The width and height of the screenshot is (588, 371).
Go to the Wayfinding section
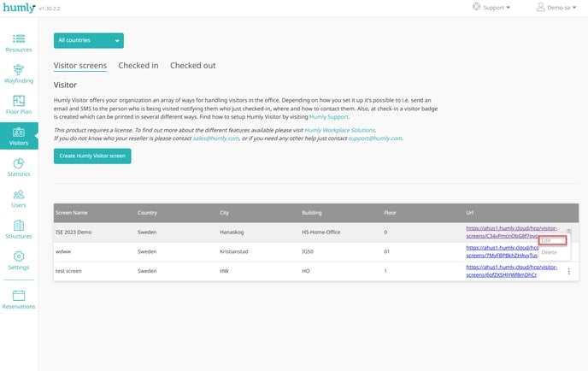pos(19,74)
